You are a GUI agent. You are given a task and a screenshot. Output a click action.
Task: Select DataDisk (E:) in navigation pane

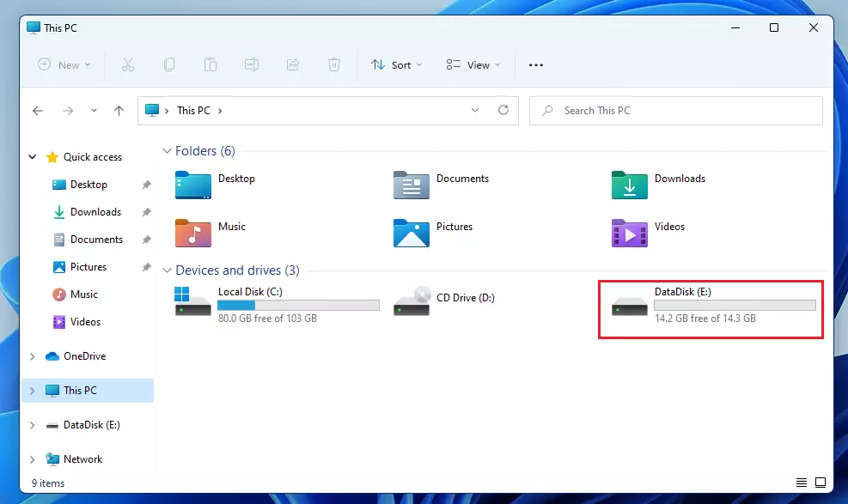(x=91, y=425)
